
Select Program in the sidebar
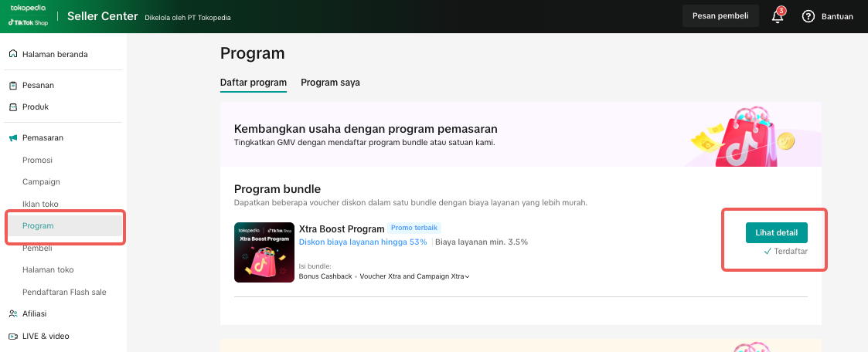66,225
